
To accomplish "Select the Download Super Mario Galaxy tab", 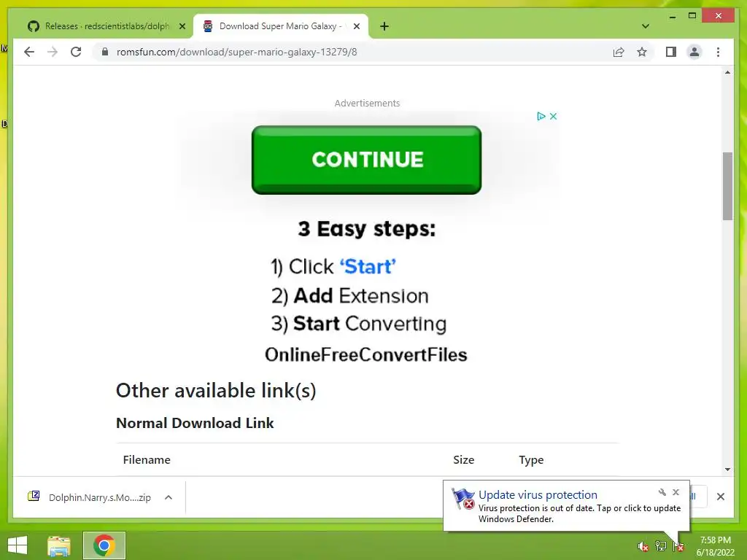I will [x=280, y=26].
